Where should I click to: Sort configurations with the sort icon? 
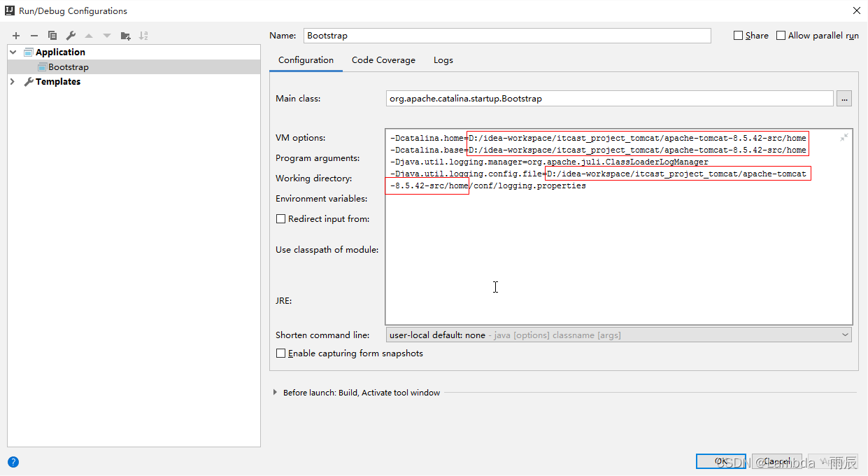pos(145,35)
